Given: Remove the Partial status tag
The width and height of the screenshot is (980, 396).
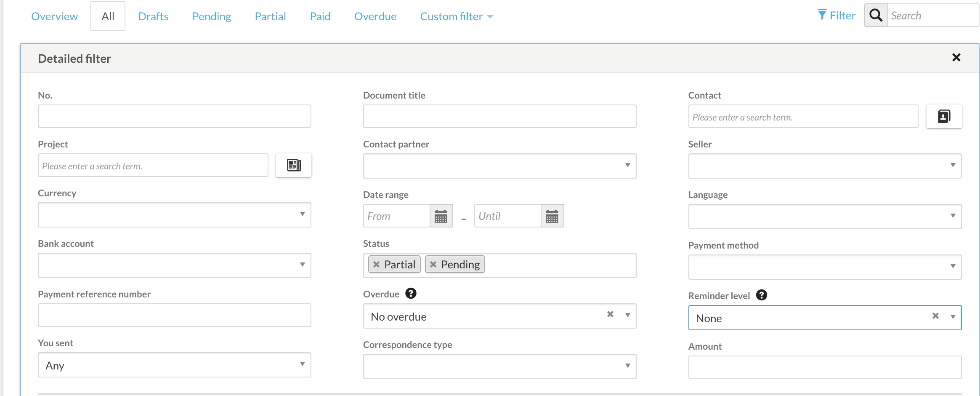Looking at the screenshot, I should click(x=376, y=265).
